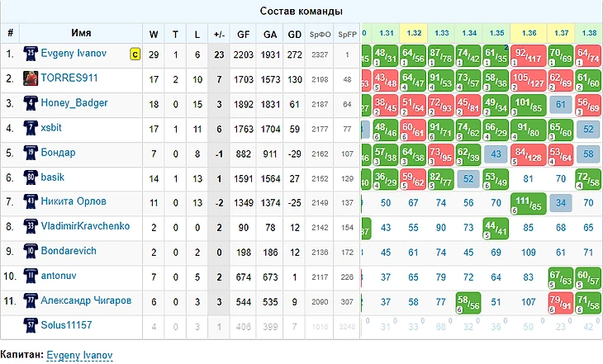Click the jersey icon next to Бондар

[31, 154]
